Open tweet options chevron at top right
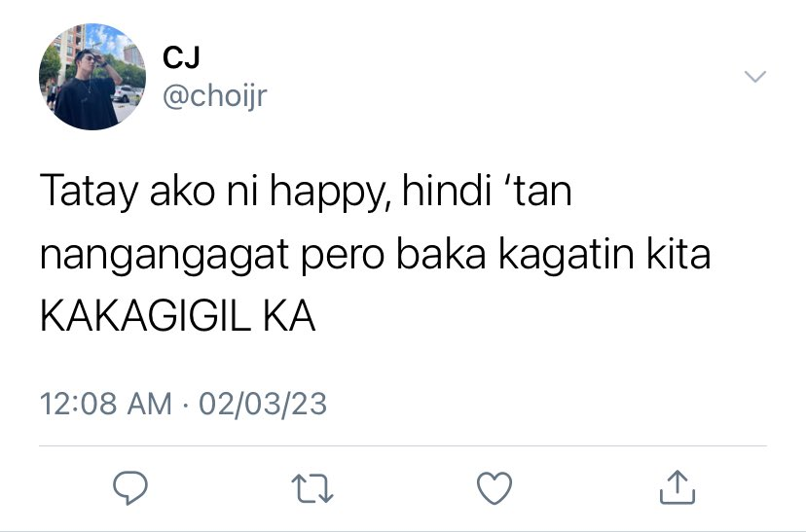Screen dimensions: 806x532 click(x=755, y=77)
